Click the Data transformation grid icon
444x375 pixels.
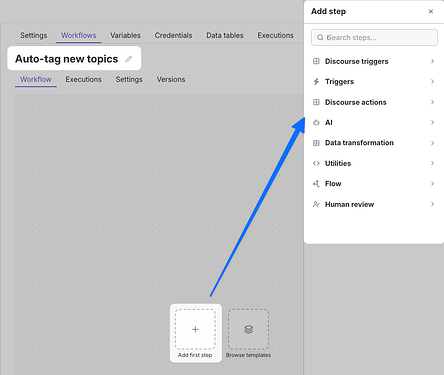[316, 143]
